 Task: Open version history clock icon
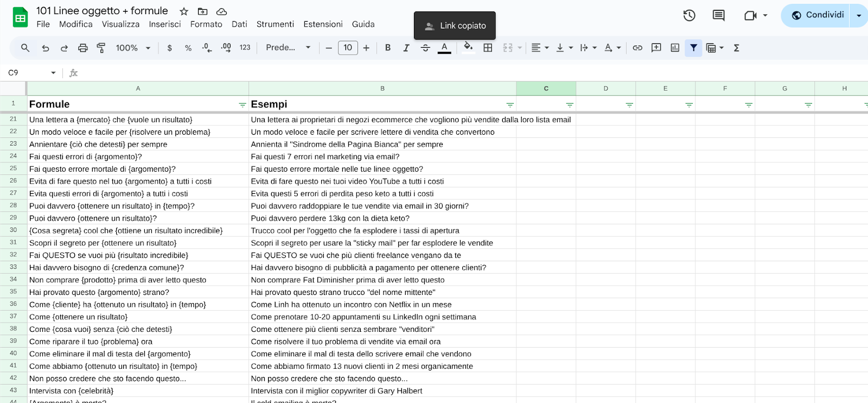coord(690,15)
